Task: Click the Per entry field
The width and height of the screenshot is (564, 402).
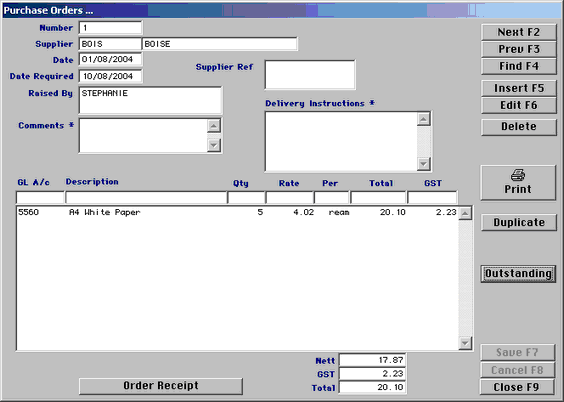Action: click(332, 197)
